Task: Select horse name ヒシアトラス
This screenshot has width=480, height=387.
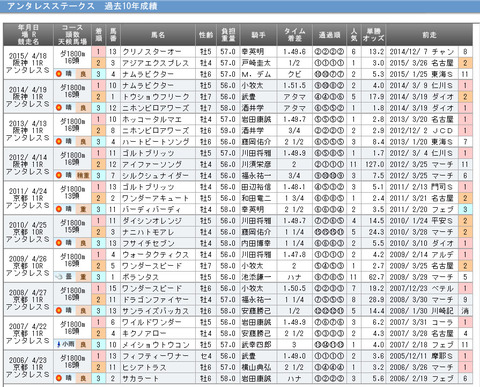Action: (144, 367)
